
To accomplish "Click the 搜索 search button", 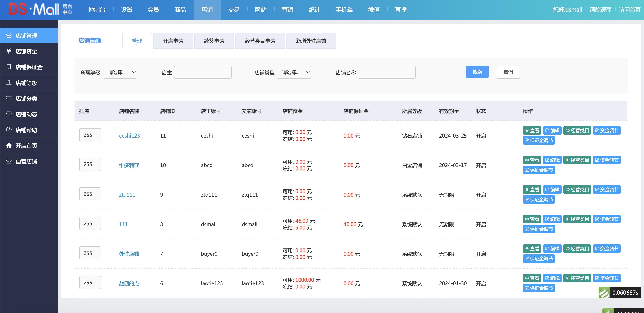I will click(477, 72).
